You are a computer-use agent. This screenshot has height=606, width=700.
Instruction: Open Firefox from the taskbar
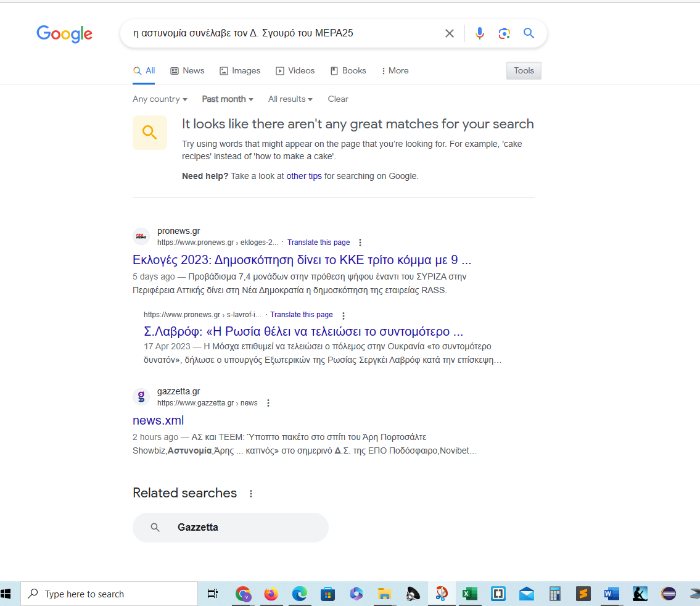(x=271, y=594)
